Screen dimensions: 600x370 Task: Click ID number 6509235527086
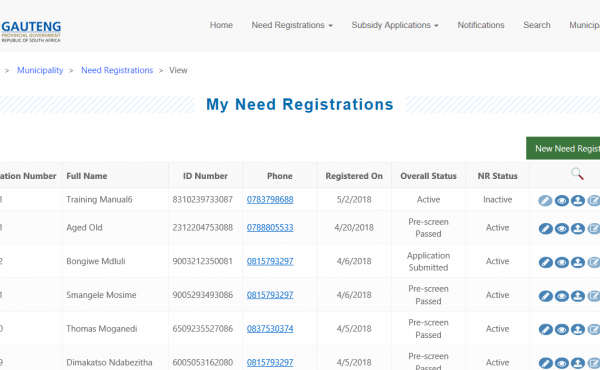(202, 329)
